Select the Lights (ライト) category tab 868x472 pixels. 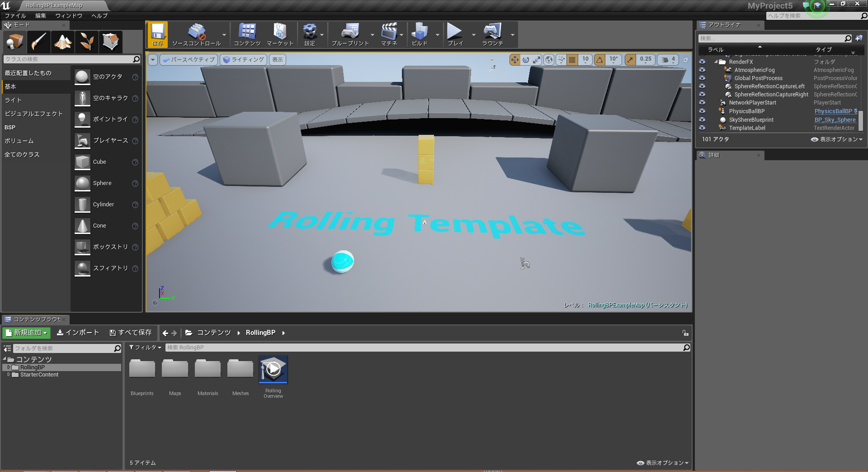coord(13,100)
